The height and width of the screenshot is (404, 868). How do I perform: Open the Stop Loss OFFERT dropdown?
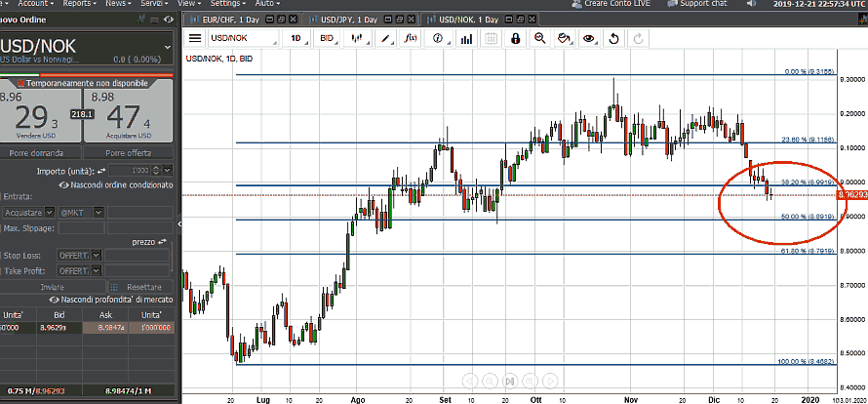78,256
